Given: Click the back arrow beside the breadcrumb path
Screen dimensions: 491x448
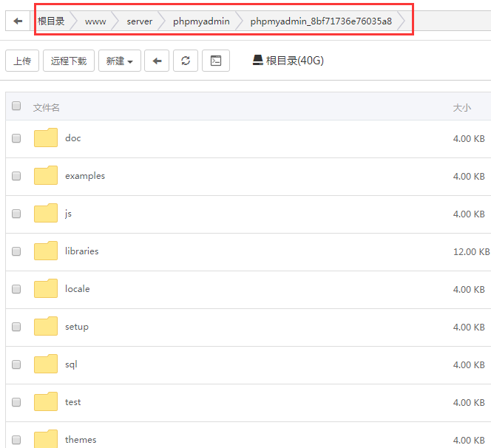Looking at the screenshot, I should [18, 21].
